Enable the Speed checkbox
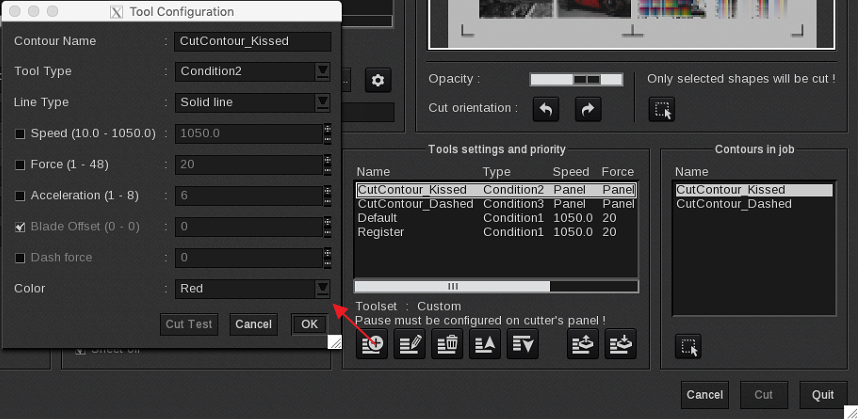 (20, 134)
